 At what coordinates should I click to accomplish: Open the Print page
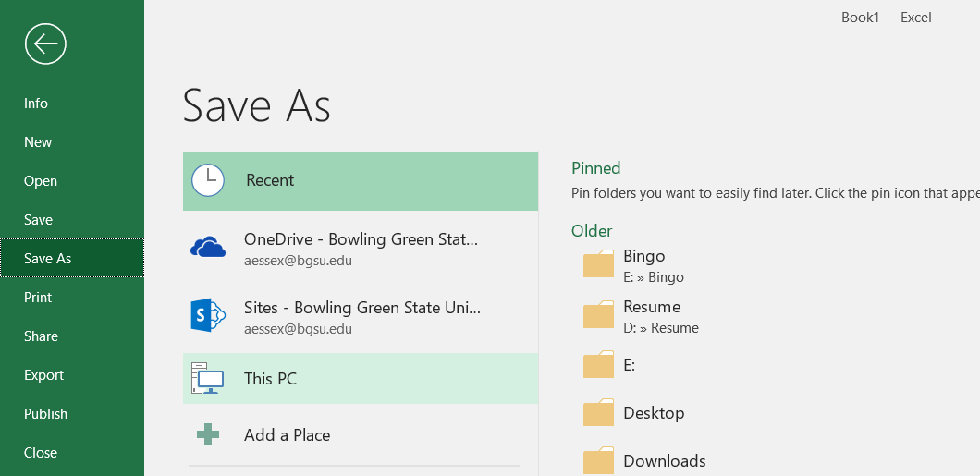tap(38, 298)
